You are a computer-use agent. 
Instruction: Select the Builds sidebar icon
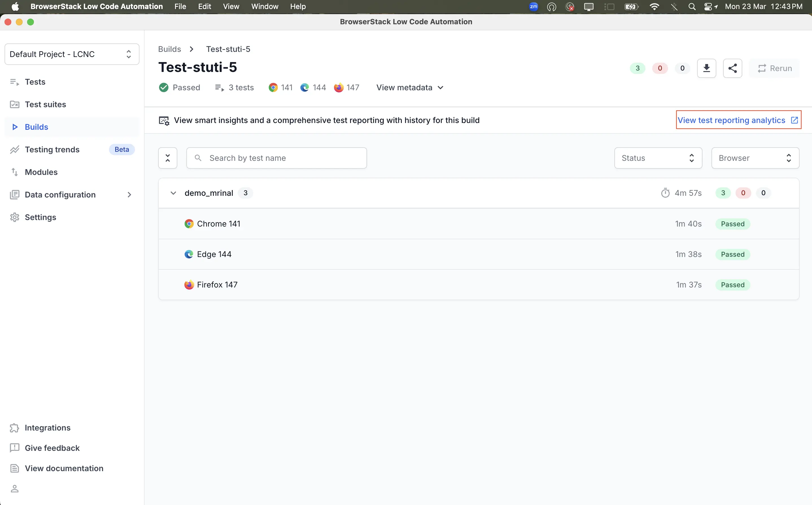tap(14, 127)
